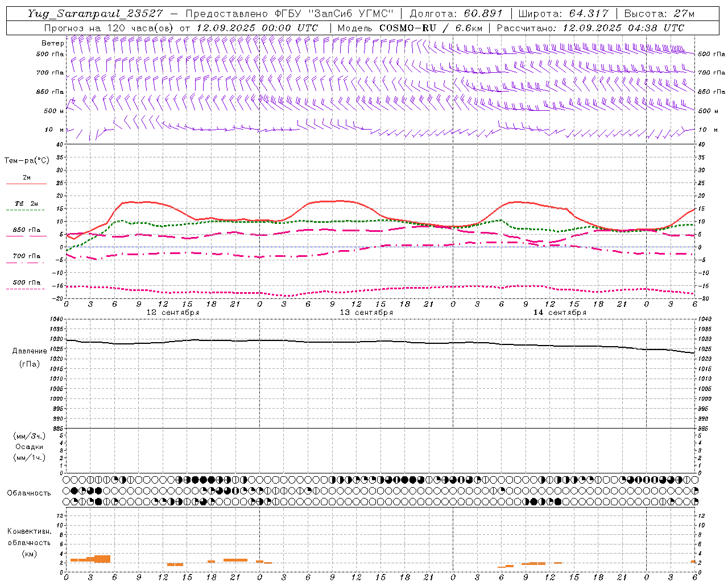This screenshot has height=582, width=728.
Task: Click the Высота: 27м label
Action: (659, 14)
